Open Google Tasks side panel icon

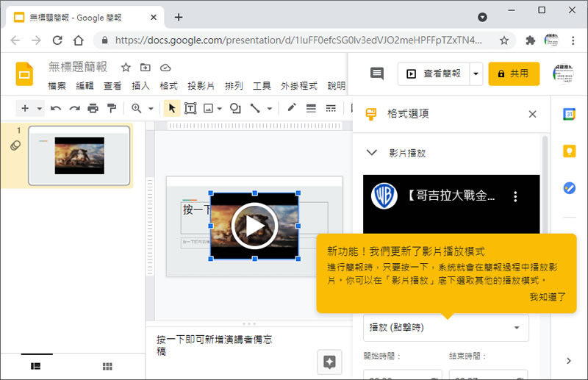click(x=569, y=187)
